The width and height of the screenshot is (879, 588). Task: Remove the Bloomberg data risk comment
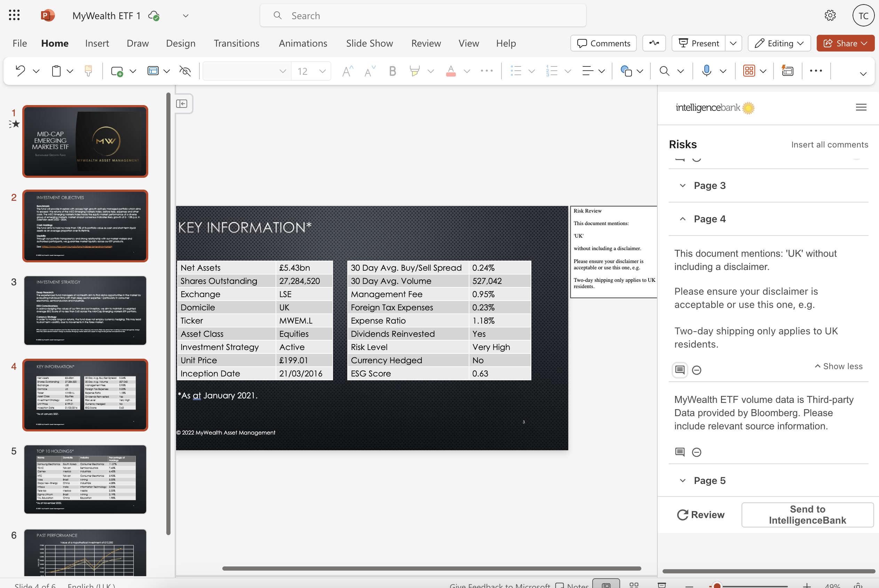(696, 452)
